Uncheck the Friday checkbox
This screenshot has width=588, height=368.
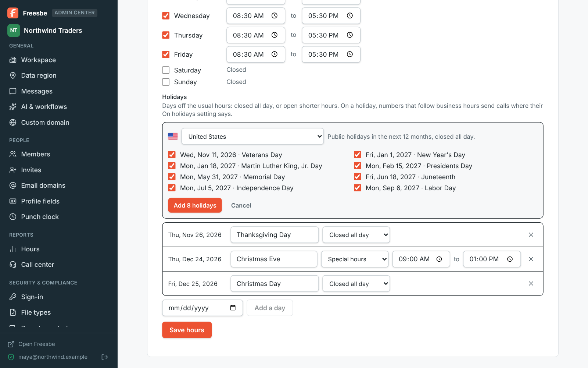point(166,54)
